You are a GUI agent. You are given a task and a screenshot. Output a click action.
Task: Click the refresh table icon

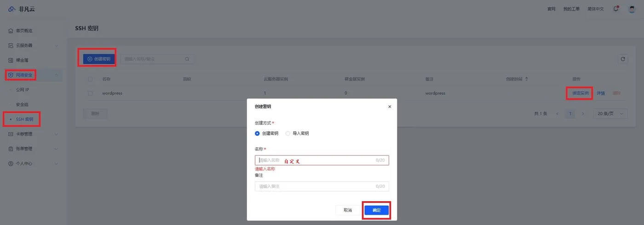623,59
